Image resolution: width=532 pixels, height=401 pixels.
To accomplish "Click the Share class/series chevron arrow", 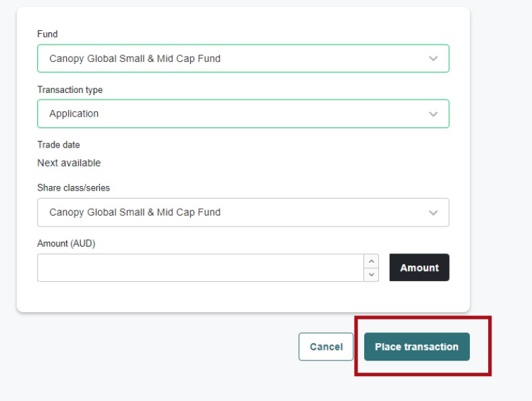I will [433, 212].
